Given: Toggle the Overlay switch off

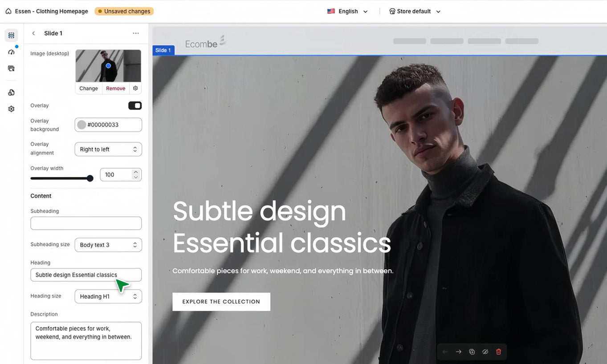Looking at the screenshot, I should click(135, 105).
